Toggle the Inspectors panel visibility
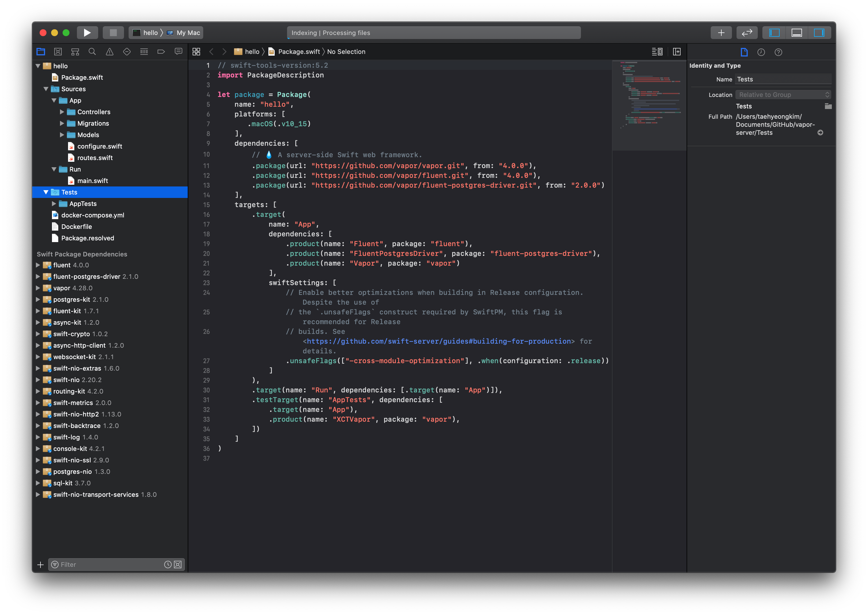The height and width of the screenshot is (615, 868). tap(819, 33)
